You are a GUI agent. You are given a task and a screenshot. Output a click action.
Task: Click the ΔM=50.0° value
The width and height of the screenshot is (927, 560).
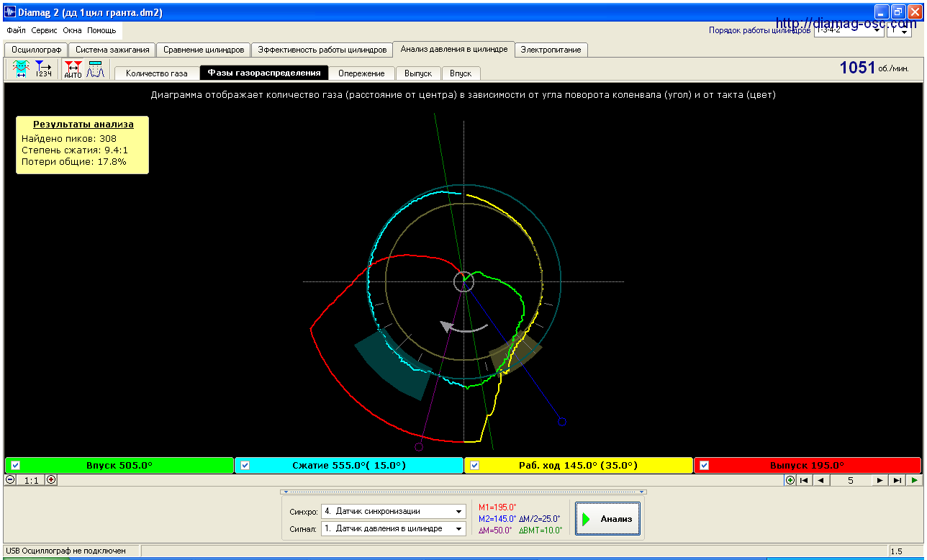point(495,530)
